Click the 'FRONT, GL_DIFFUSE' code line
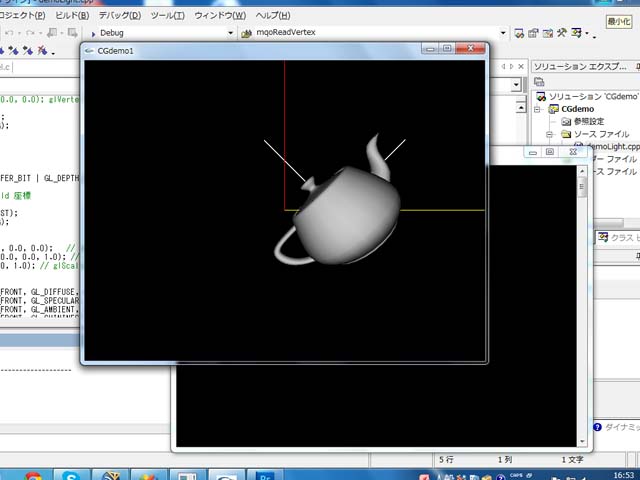The width and height of the screenshot is (640, 480). [x=39, y=292]
